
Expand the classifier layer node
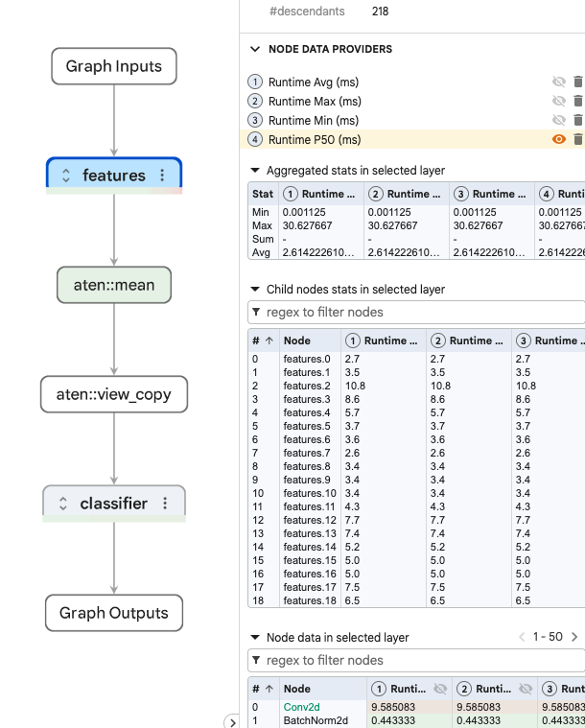click(63, 504)
